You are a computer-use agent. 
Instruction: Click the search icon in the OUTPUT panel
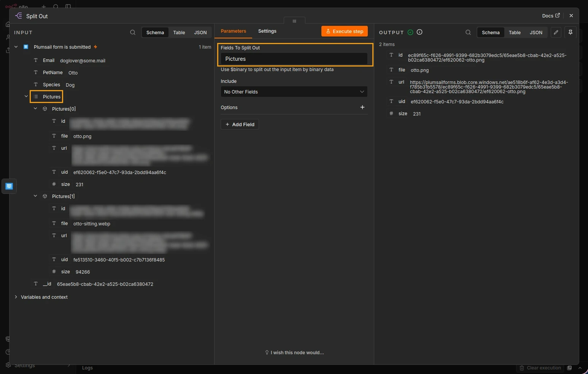click(468, 32)
